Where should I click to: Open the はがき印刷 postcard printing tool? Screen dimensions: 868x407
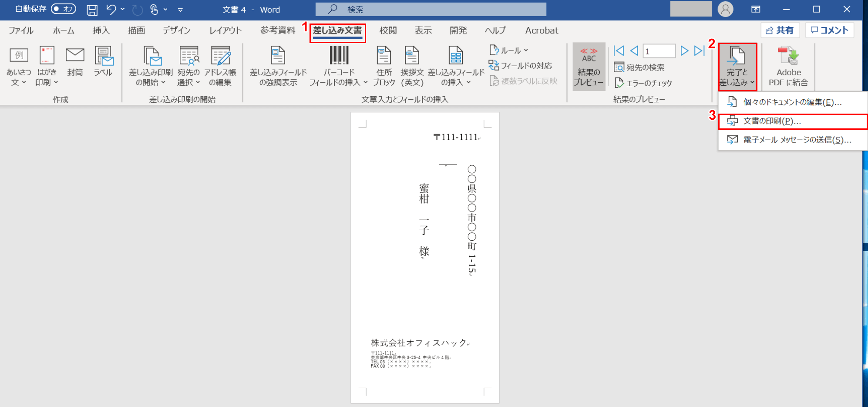pos(47,66)
